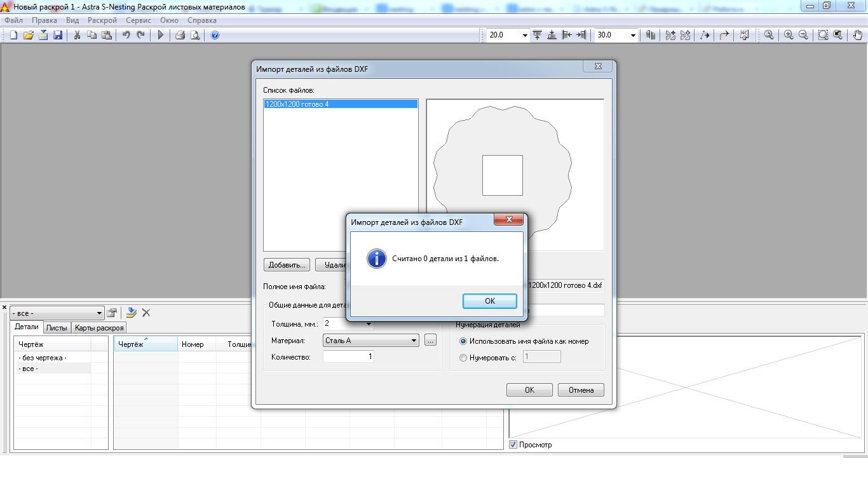Screen dimensions: 868x488
Task: Click the Import parts icon in bottom panel
Action: pos(131,313)
